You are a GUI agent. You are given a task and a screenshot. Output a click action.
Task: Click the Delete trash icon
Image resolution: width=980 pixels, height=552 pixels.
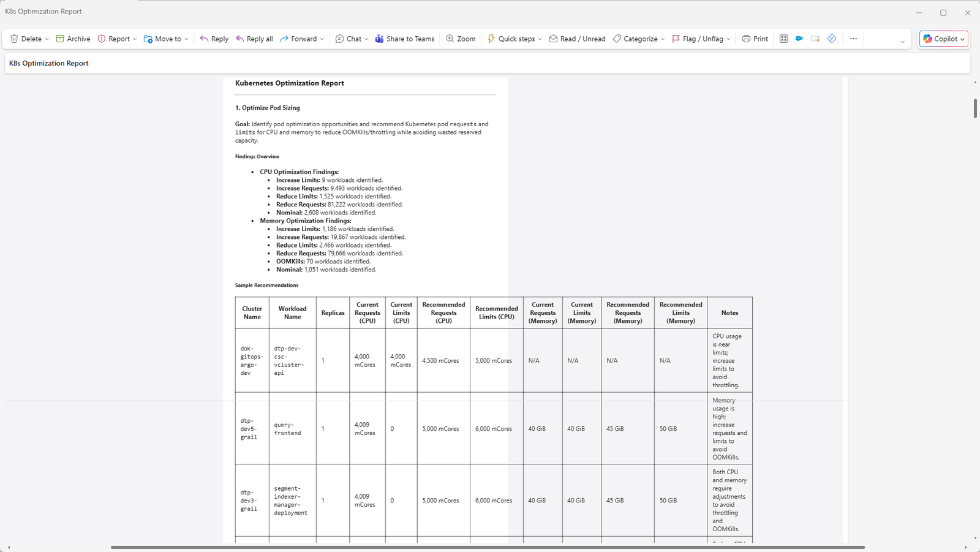point(14,39)
